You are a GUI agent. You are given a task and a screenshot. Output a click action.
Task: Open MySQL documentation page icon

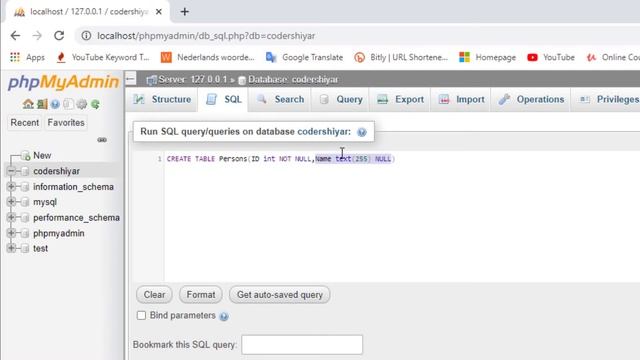pos(68,104)
